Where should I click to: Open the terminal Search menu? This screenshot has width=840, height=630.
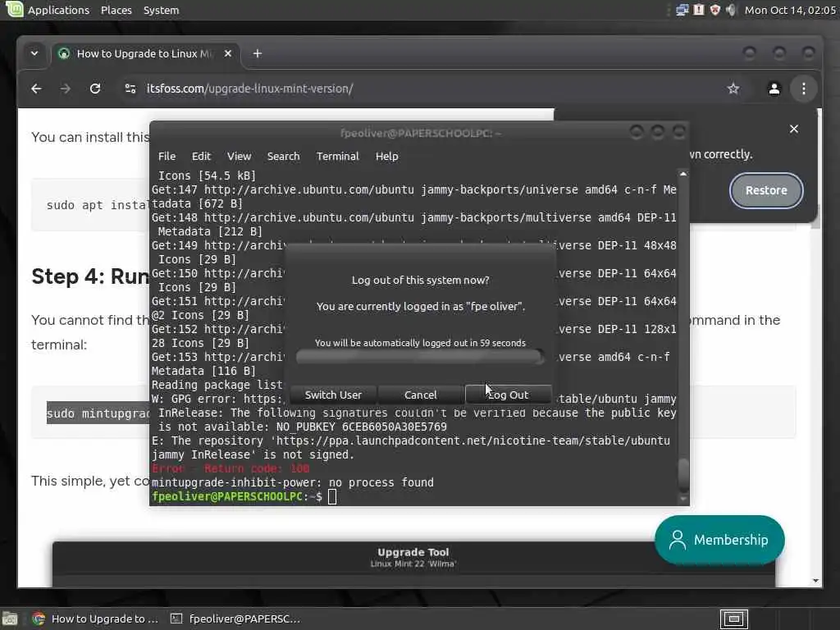click(283, 157)
